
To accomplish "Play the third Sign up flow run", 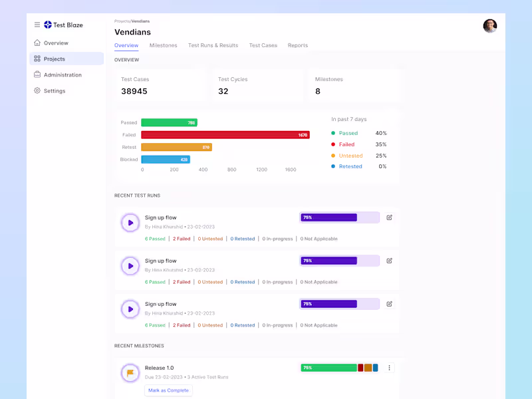I will (x=130, y=309).
